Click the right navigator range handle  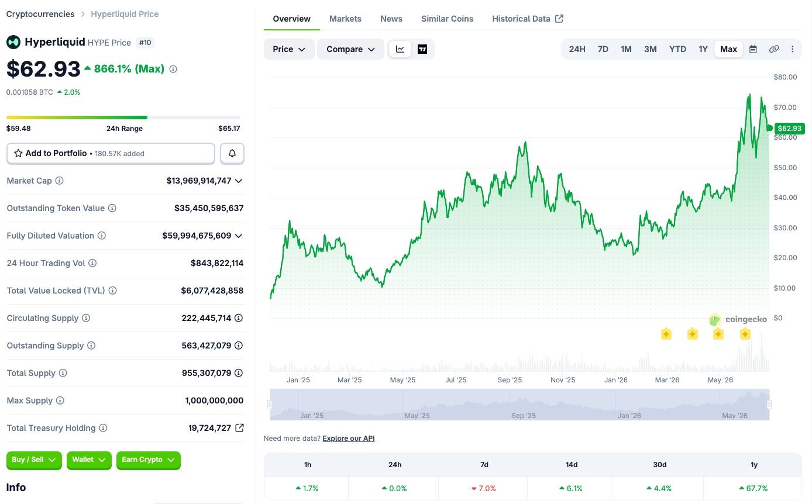769,405
